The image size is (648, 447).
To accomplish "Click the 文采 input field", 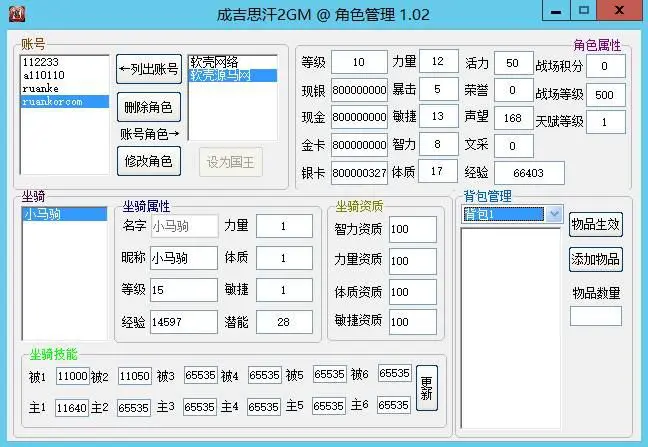I will (513, 146).
